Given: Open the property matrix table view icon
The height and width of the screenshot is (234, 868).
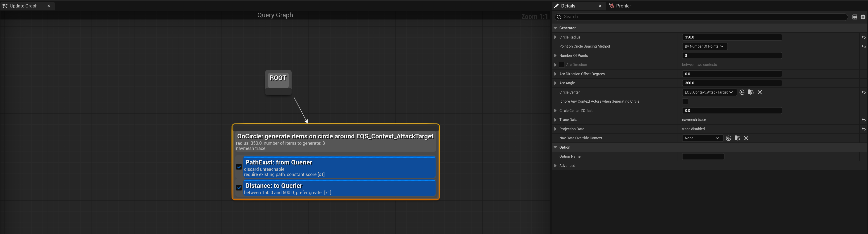Looking at the screenshot, I should point(855,17).
